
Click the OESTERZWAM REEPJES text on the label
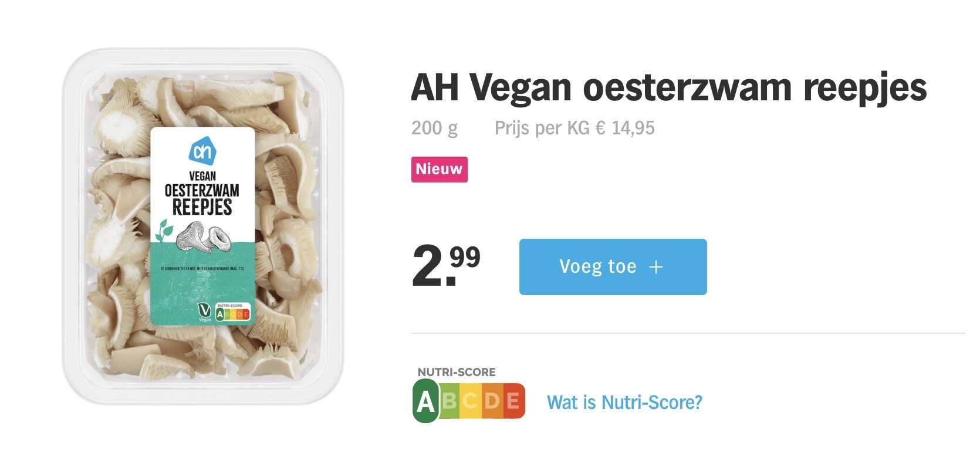point(202,199)
